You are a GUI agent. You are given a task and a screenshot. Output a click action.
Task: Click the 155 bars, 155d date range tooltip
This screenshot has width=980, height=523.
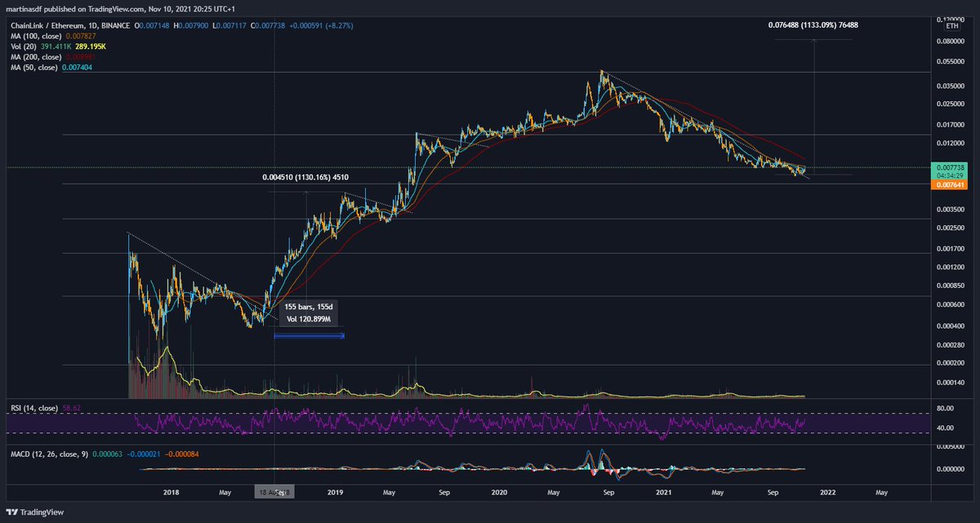[x=309, y=314]
